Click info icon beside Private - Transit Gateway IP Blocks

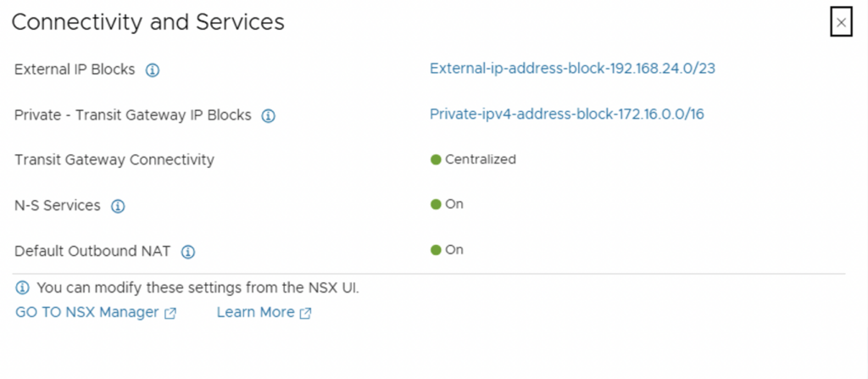point(269,116)
